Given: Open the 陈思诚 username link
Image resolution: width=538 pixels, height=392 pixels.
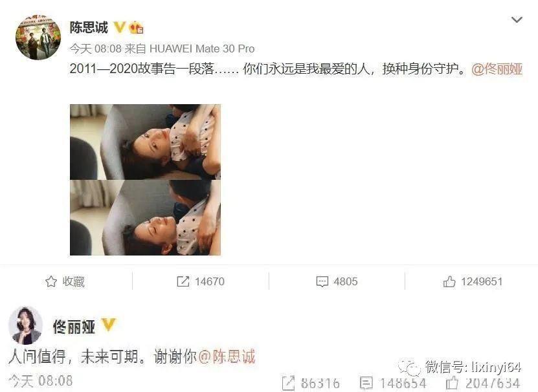Looking at the screenshot, I should click(89, 27).
